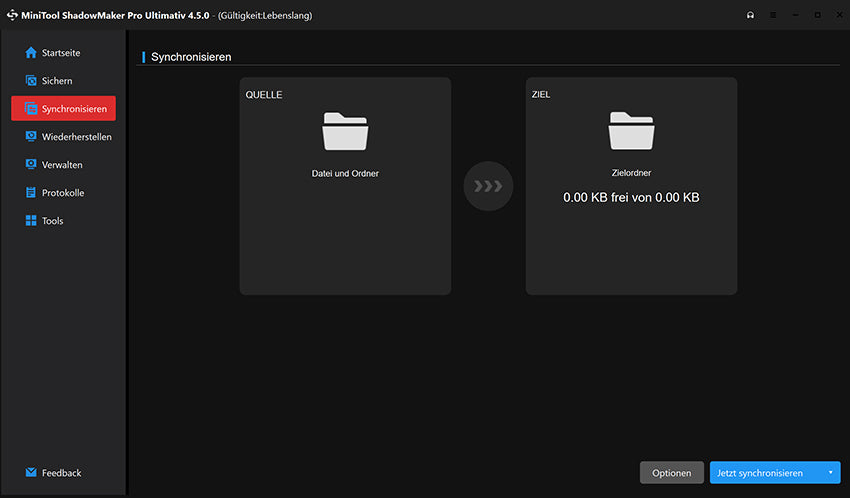Open Feedback via envelope icon

31,472
